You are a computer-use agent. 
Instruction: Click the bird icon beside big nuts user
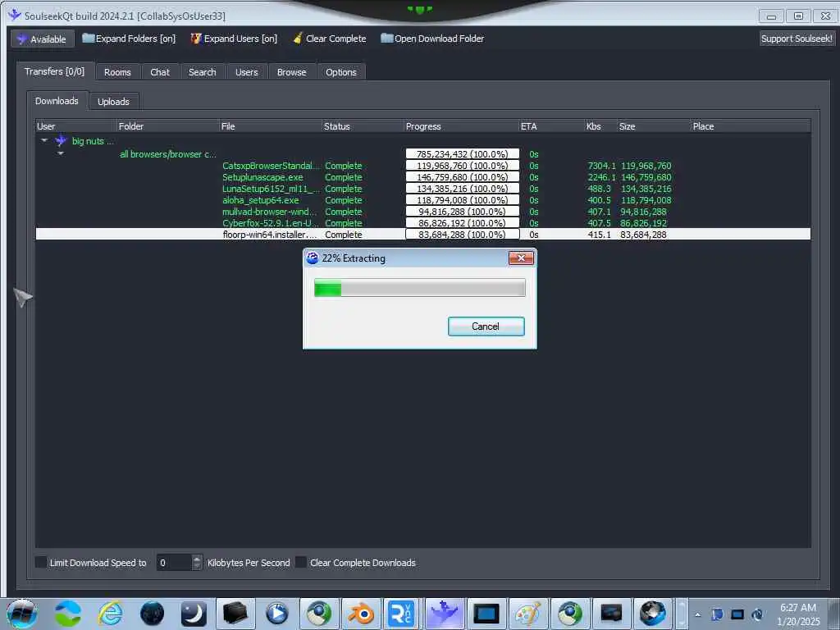[61, 141]
